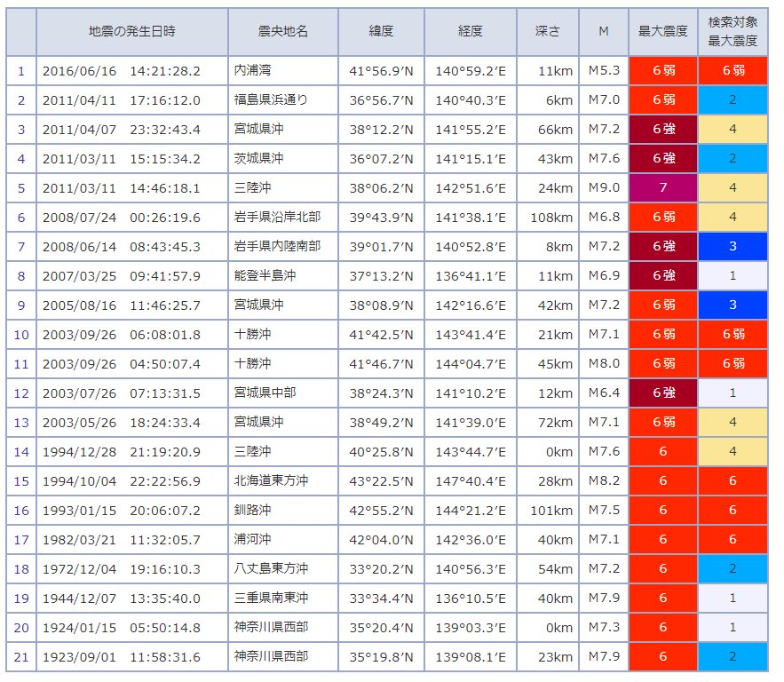
Task: Select the date 1923/09/01 11:58:31.6
Action: 122,657
